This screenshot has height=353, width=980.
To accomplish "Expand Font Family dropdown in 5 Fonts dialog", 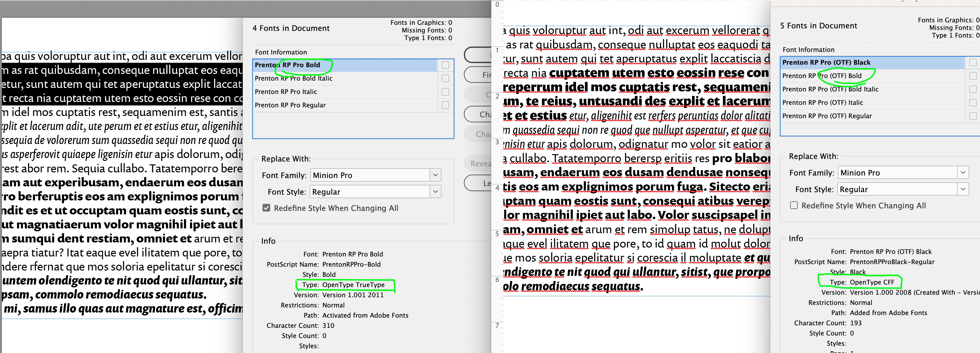I will coord(963,173).
